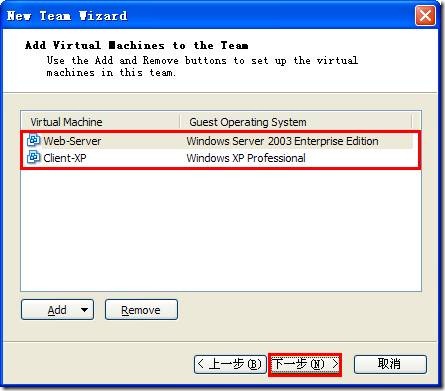Proceed with 下一步(N) button
Screen dimensions: 445x391
click(305, 364)
